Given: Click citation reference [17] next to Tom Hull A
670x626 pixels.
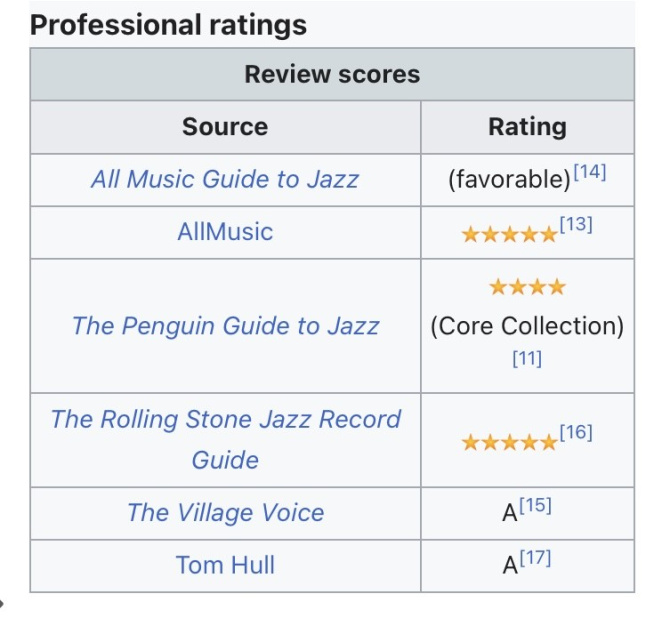Looking at the screenshot, I should click(535, 559).
